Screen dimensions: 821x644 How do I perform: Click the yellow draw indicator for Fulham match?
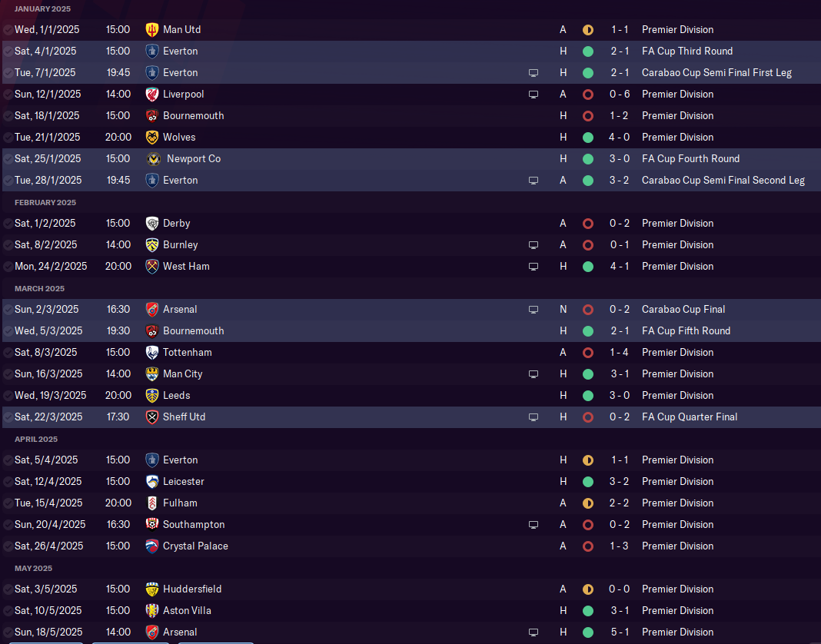tap(588, 503)
